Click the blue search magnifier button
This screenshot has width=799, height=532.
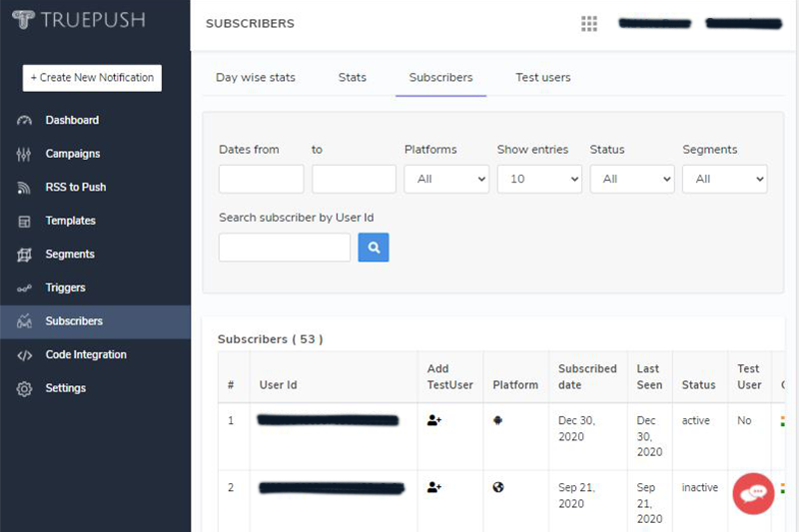(x=374, y=248)
